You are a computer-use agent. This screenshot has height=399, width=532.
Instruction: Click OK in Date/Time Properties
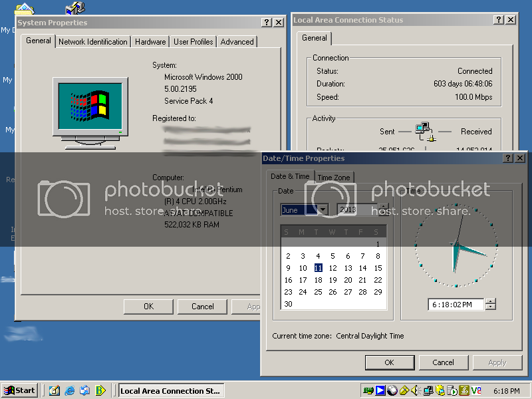[x=390, y=362]
